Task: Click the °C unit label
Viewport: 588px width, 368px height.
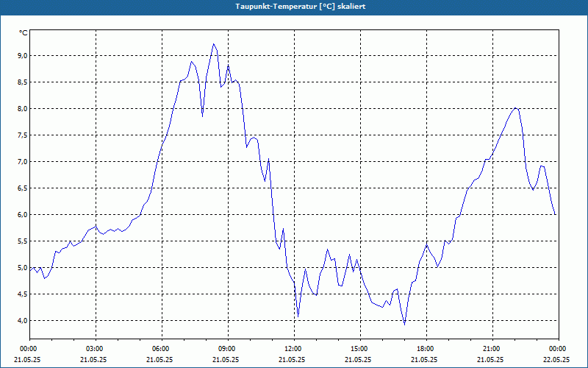Action: tap(24, 33)
